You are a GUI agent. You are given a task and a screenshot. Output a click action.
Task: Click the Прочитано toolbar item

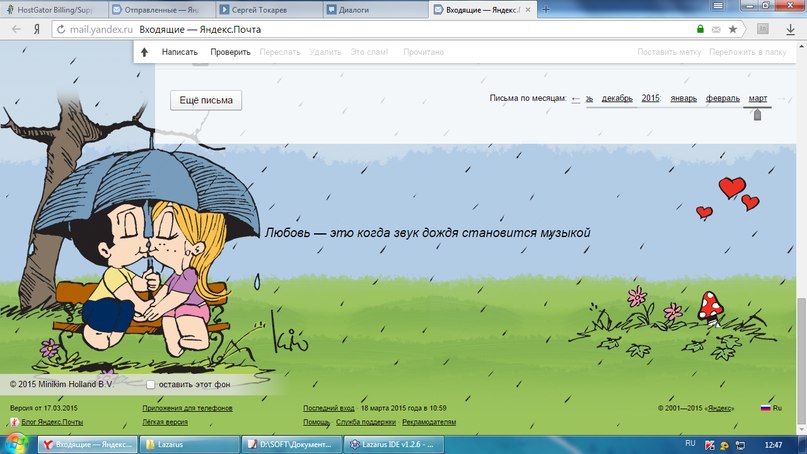[x=424, y=52]
